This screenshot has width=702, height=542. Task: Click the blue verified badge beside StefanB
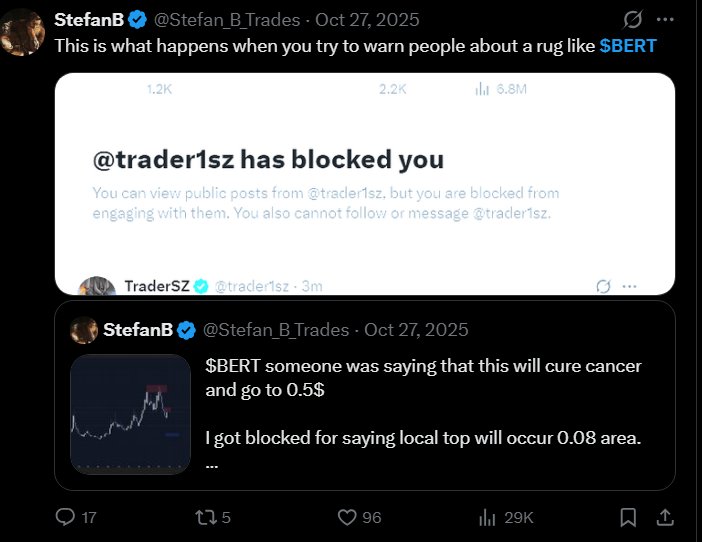tap(136, 20)
